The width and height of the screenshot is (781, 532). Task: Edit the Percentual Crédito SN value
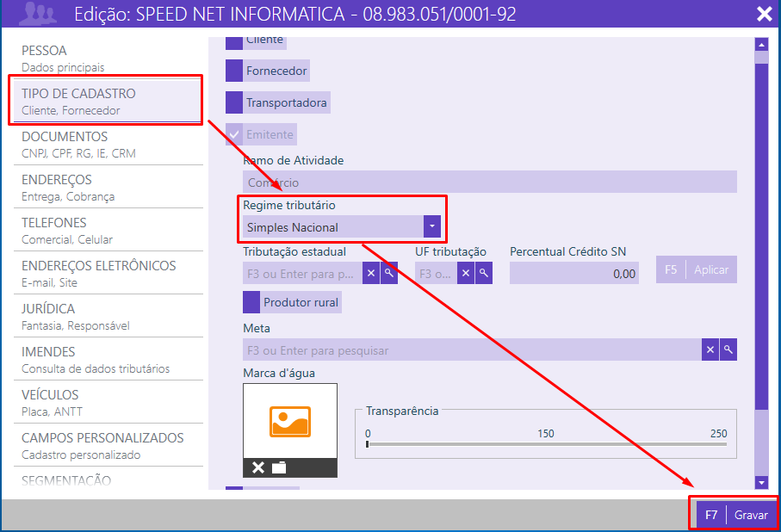coord(573,273)
